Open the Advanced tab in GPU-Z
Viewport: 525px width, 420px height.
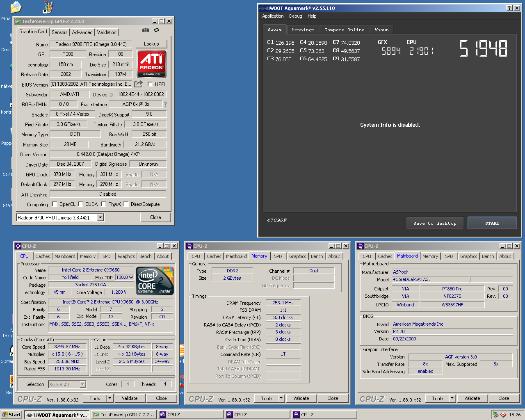82,32
